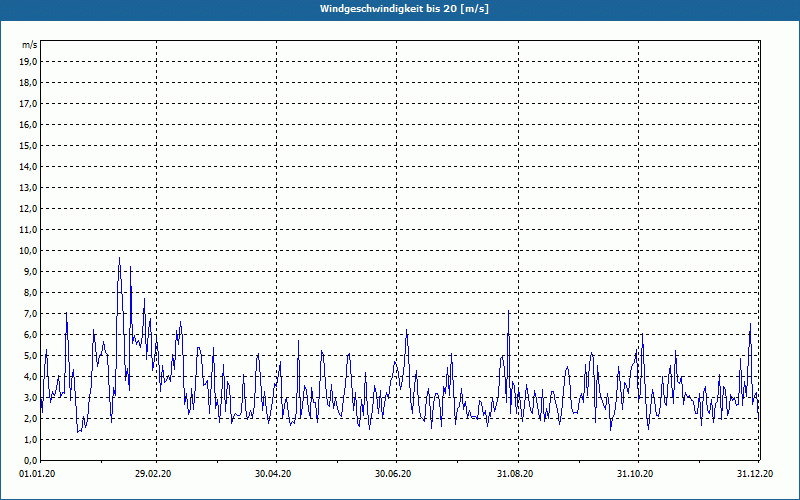Image resolution: width=800 pixels, height=500 pixels.
Task: Click the 8,0 y-axis label
Action: point(30,292)
